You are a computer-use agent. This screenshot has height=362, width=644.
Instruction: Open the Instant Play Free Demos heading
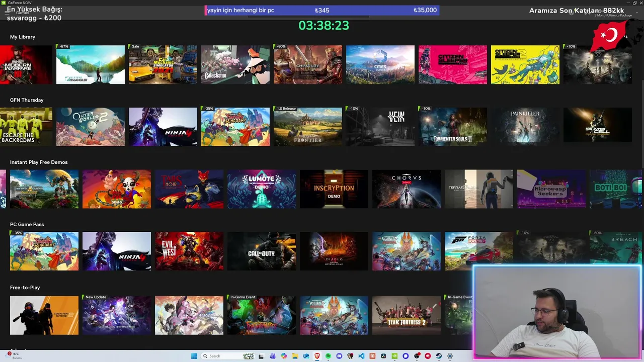[x=39, y=162]
